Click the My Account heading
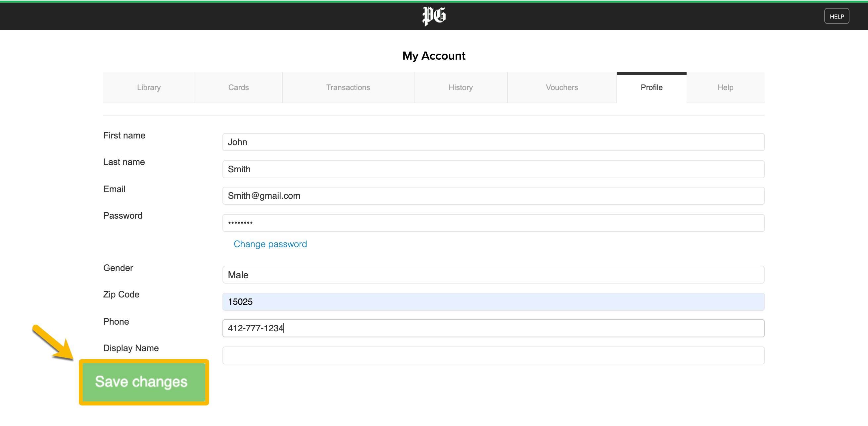Viewport: 868px width, 426px height. click(434, 56)
